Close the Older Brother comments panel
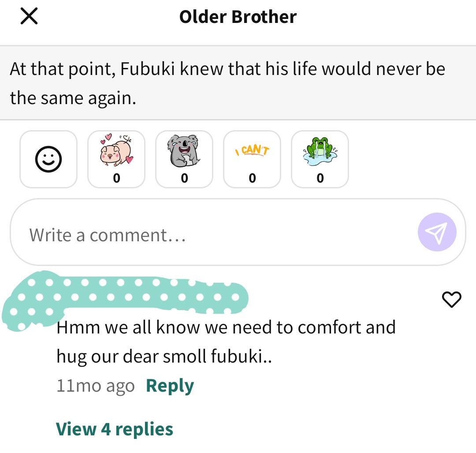 click(x=29, y=16)
